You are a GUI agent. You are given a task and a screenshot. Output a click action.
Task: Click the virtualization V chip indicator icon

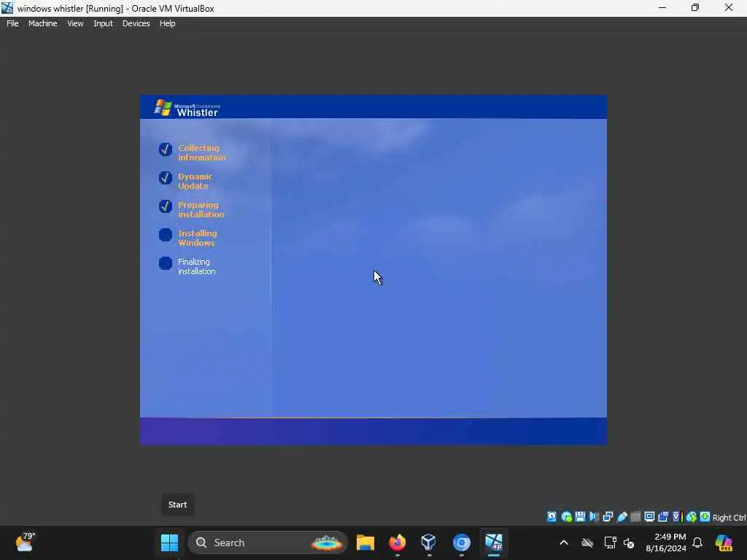676,517
